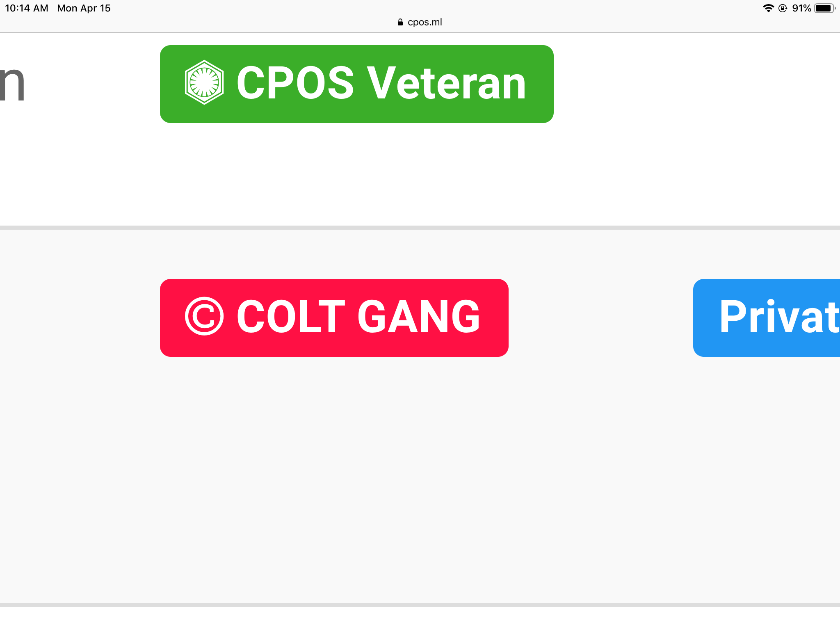Image resolution: width=840 pixels, height=630 pixels.
Task: Click the clock showing 10:14 AM
Action: tap(26, 7)
